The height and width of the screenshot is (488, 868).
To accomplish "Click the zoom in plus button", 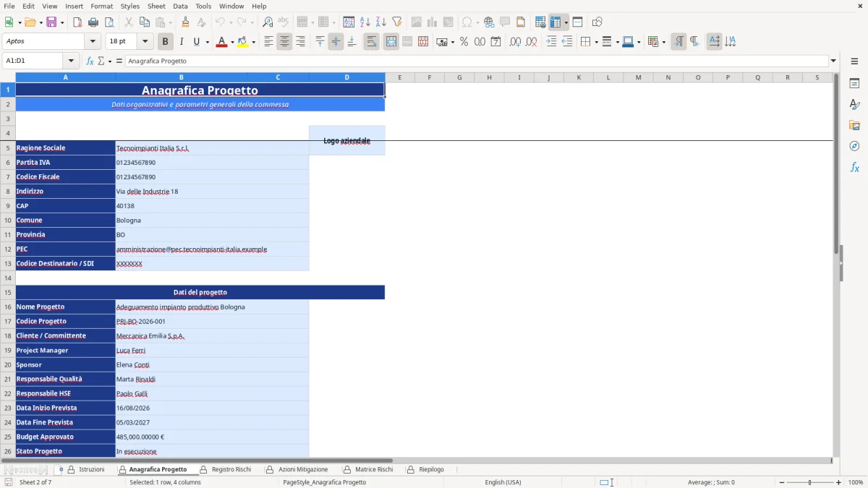I will tap(839, 482).
